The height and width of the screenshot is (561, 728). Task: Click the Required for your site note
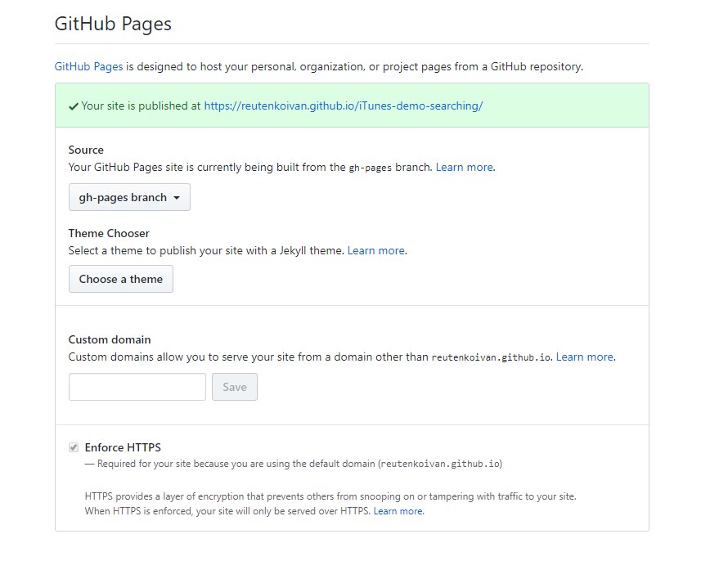coord(294,464)
